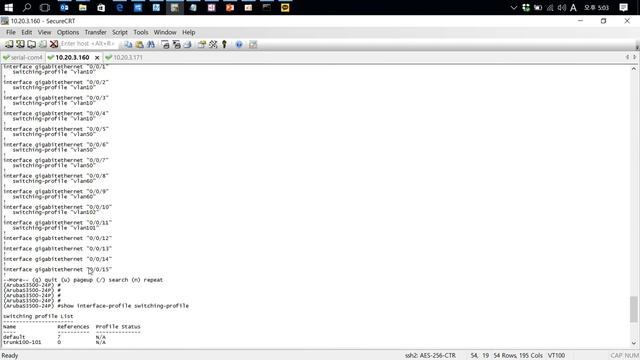Open Microsoft Store from the taskbar
Image resolution: width=640 pixels, height=360 pixels.
101,7
